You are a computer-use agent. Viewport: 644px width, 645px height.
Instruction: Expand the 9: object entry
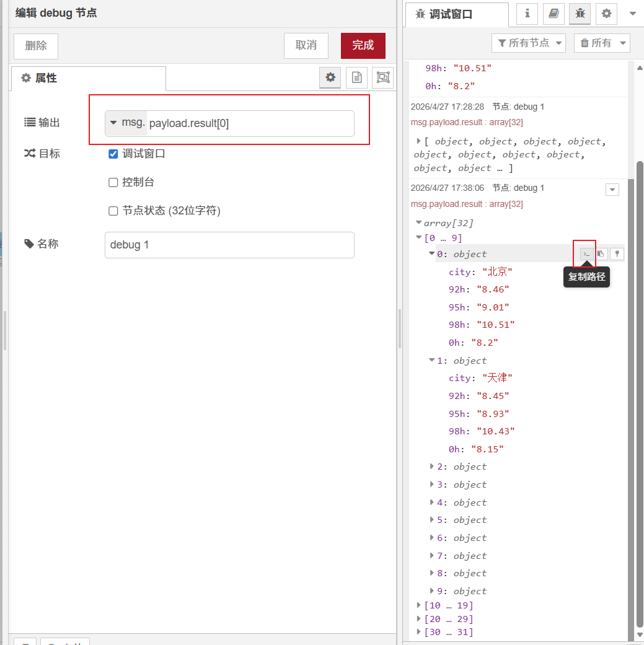pyautogui.click(x=431, y=590)
